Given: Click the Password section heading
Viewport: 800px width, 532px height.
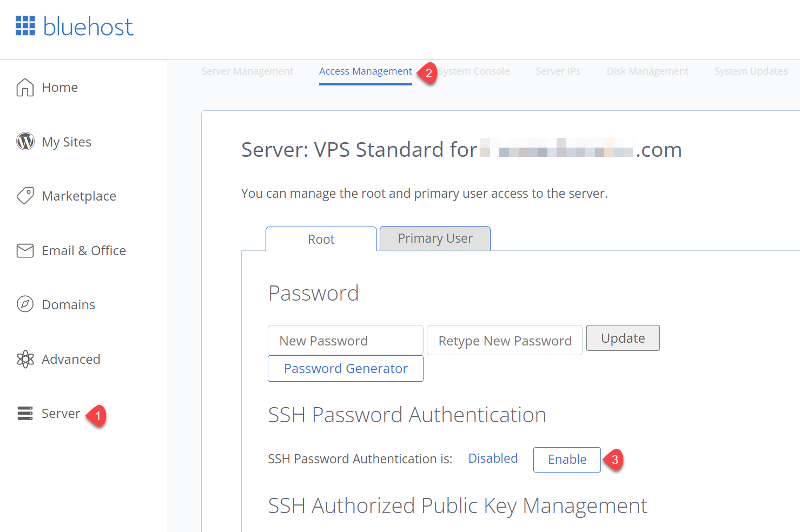Looking at the screenshot, I should (x=314, y=294).
